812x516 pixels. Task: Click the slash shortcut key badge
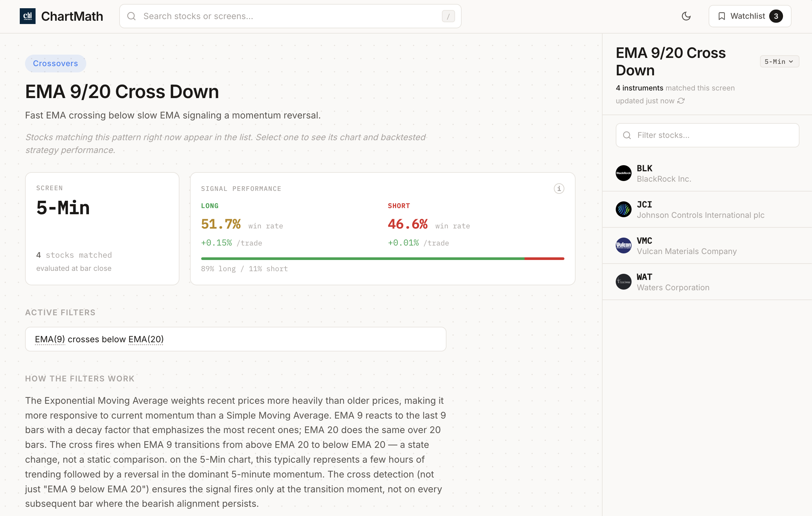tap(448, 16)
